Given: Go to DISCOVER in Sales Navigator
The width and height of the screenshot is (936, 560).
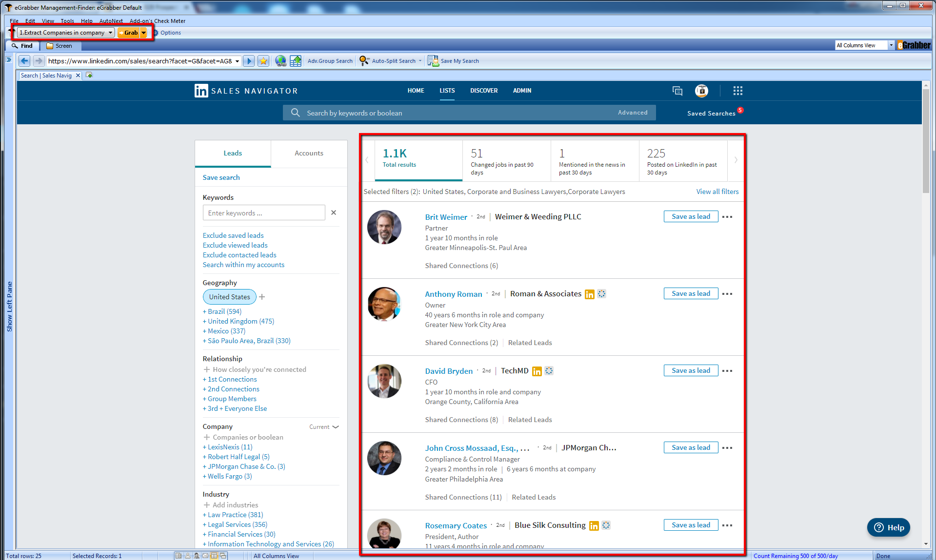Looking at the screenshot, I should (484, 91).
